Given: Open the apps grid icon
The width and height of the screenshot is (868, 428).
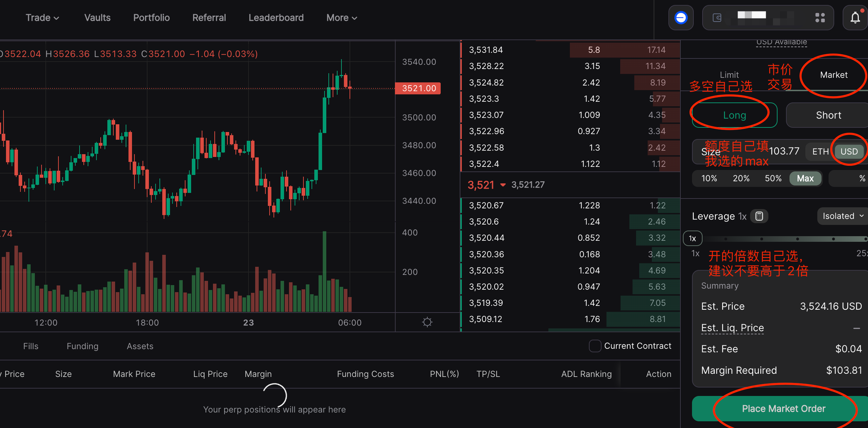Looking at the screenshot, I should click(x=820, y=18).
